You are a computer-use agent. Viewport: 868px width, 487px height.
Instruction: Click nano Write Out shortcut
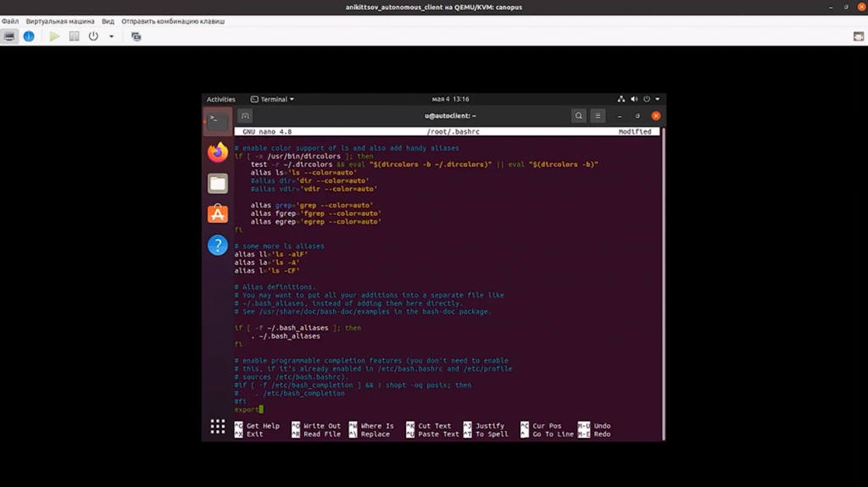(x=316, y=426)
